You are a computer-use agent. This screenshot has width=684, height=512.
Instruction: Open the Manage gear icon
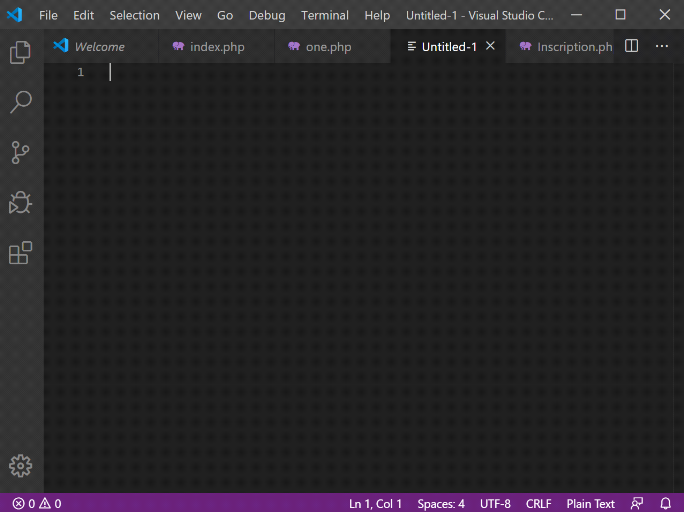point(20,466)
